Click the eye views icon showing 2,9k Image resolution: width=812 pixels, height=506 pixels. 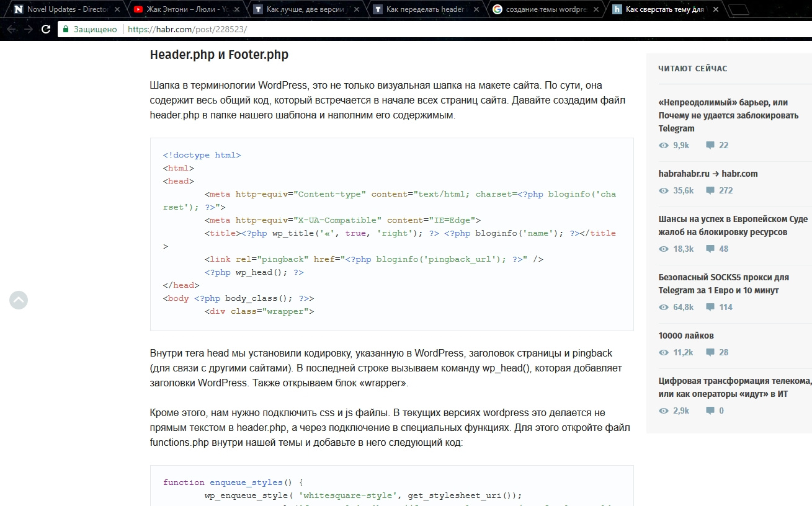point(664,411)
